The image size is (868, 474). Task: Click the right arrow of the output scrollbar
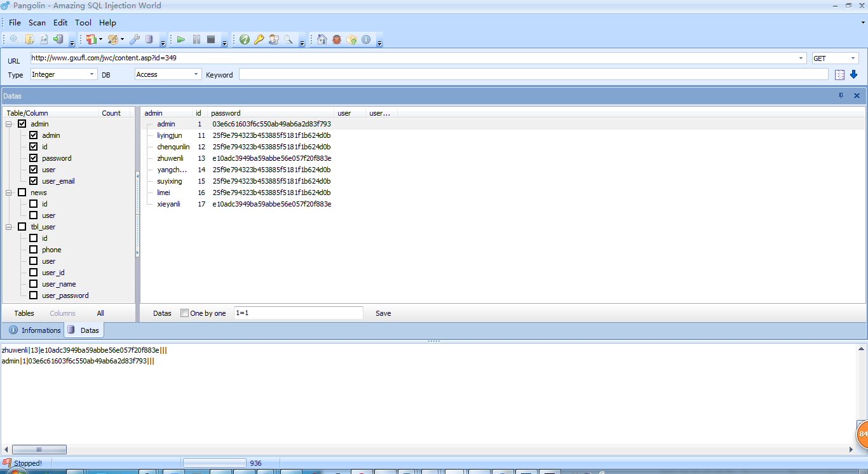851,449
